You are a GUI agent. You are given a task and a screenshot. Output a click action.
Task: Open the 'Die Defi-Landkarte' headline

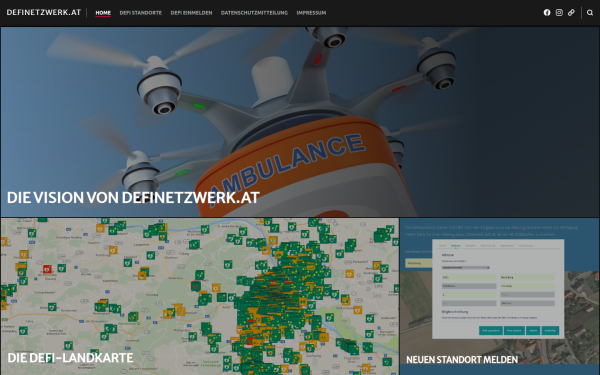70,358
